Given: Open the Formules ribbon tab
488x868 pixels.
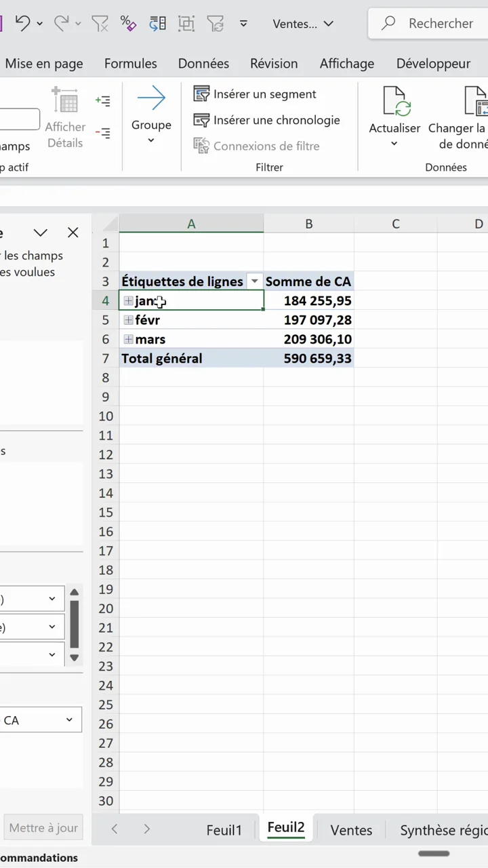Looking at the screenshot, I should 131,64.
